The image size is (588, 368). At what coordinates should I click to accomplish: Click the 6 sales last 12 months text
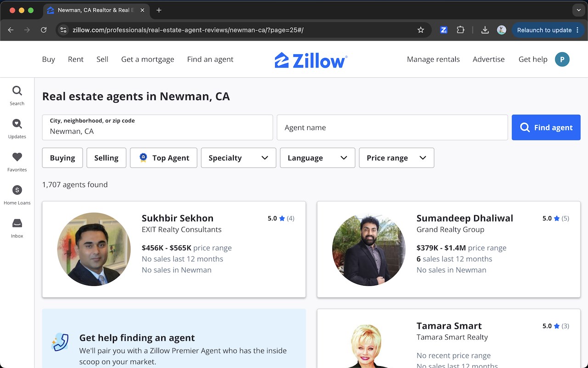coord(454,259)
